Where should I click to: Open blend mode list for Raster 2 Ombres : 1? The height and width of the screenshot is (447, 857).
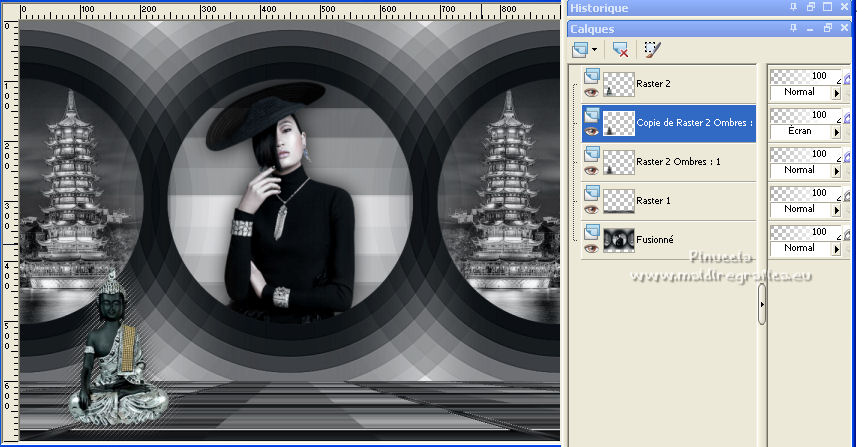[836, 171]
